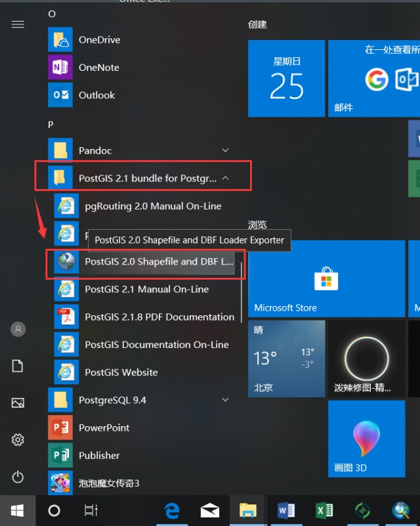Jump to letter P section header
Viewport: 420px width, 526px height.
point(51,125)
